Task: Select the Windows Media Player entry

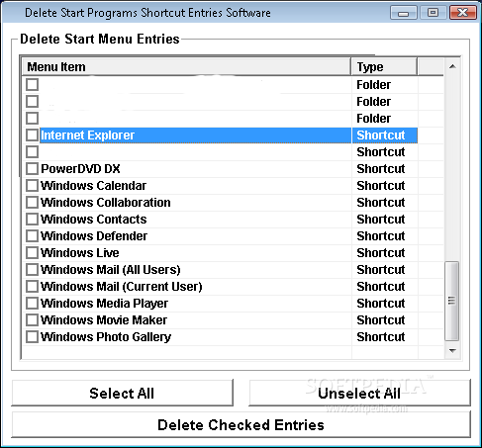Action: pos(104,304)
